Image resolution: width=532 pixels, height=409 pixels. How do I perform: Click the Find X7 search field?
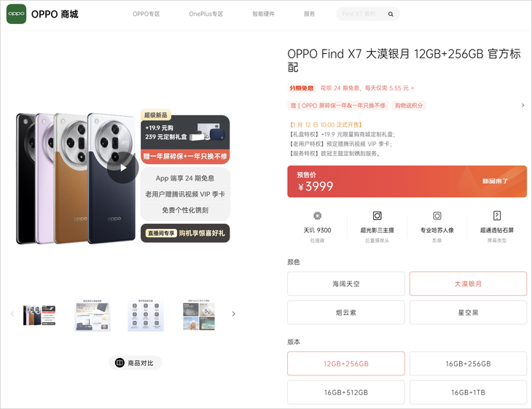[361, 15]
